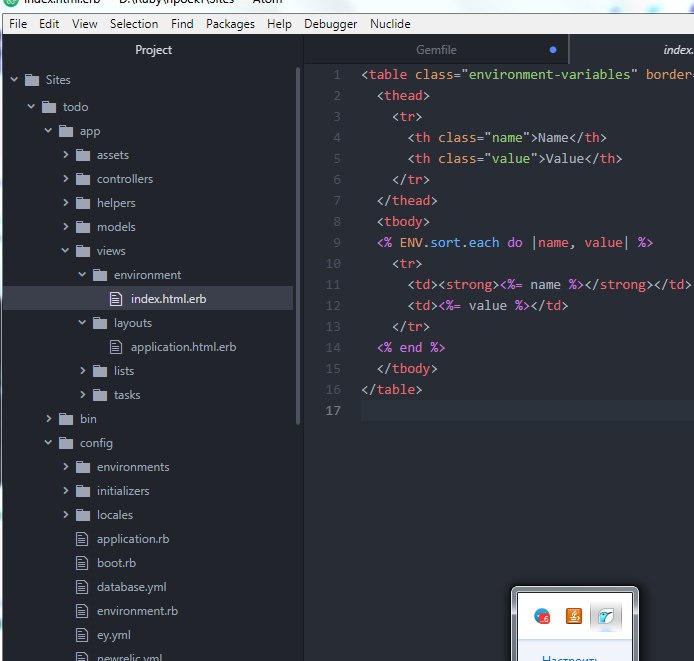Click the application.rb file icon
694x661 pixels.
pos(82,539)
